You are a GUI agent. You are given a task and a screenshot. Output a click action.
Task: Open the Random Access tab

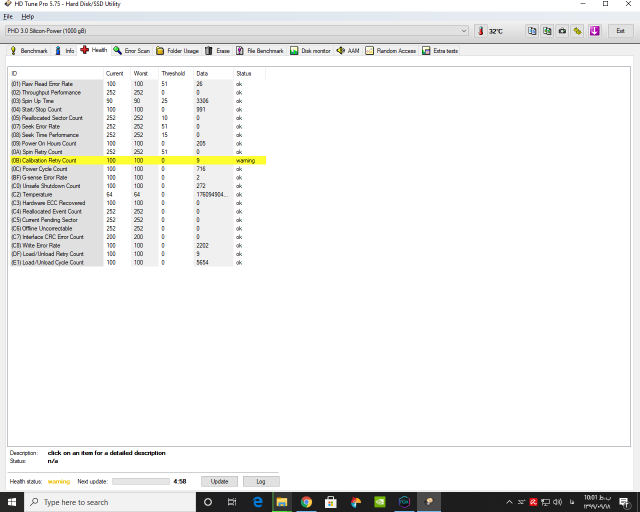[x=391, y=51]
